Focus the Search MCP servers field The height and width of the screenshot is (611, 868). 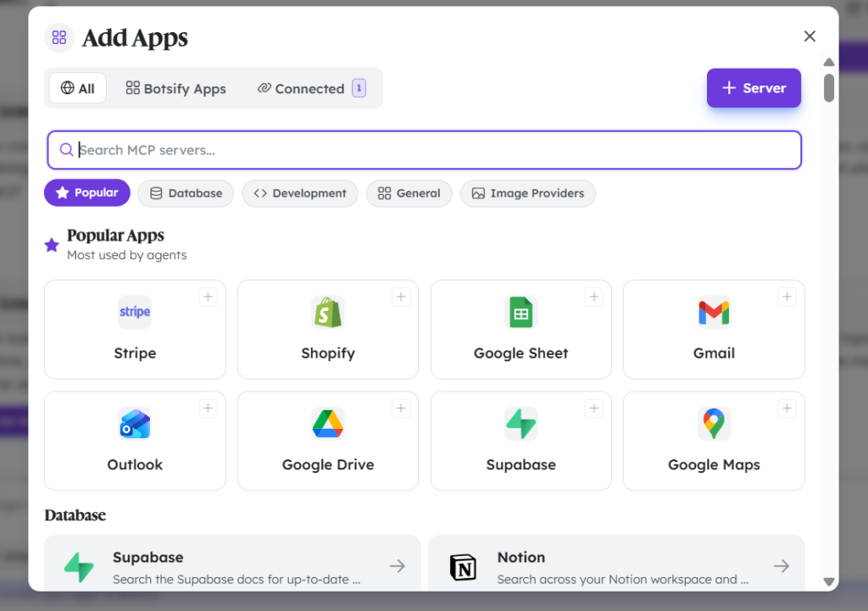pyautogui.click(x=425, y=150)
